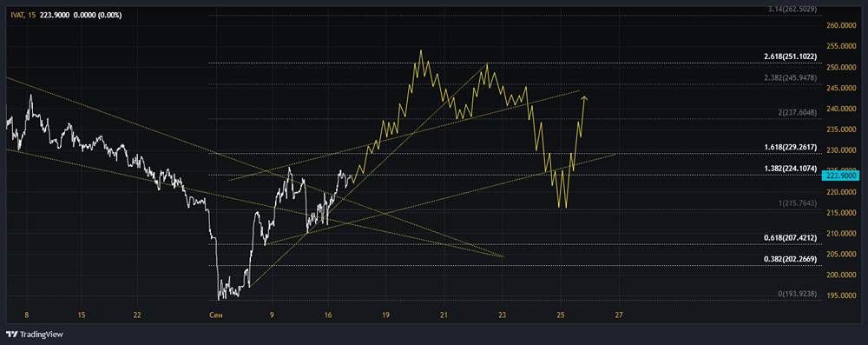Click the 210.0000 price axis label

[x=841, y=233]
